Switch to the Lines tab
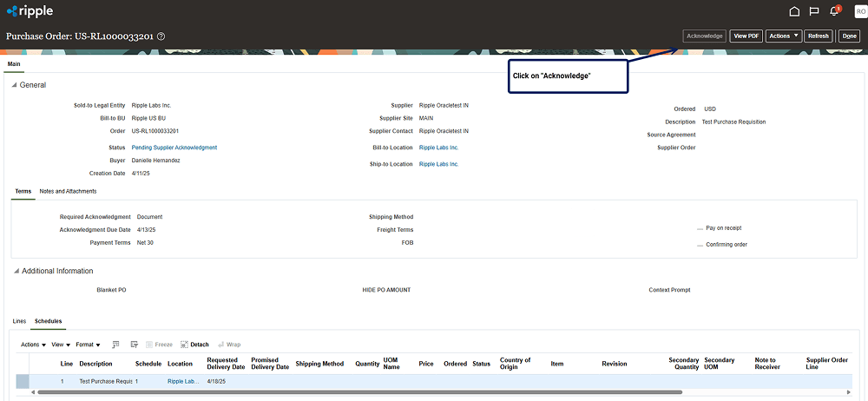 tap(19, 321)
